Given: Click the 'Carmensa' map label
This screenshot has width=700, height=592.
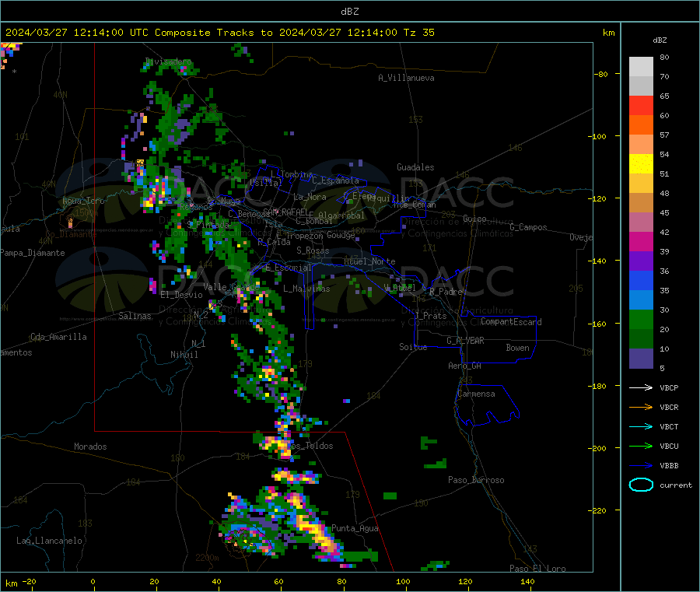Looking at the screenshot, I should click(476, 394).
